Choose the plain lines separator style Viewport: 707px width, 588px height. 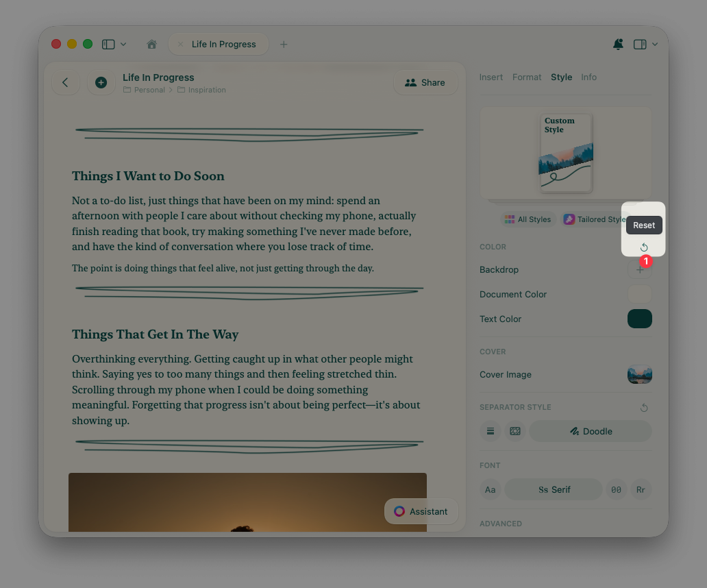[x=491, y=431]
